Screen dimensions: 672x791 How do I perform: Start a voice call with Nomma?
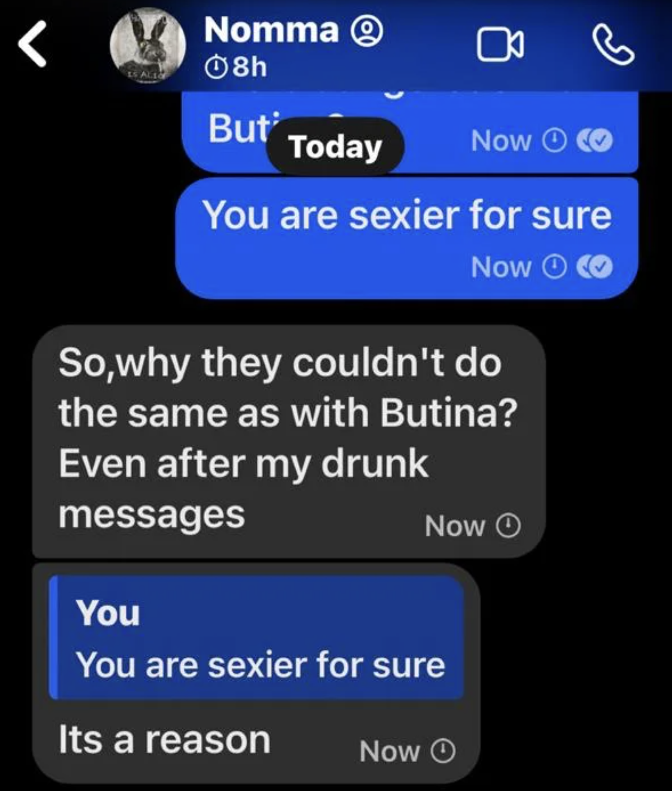pos(614,45)
